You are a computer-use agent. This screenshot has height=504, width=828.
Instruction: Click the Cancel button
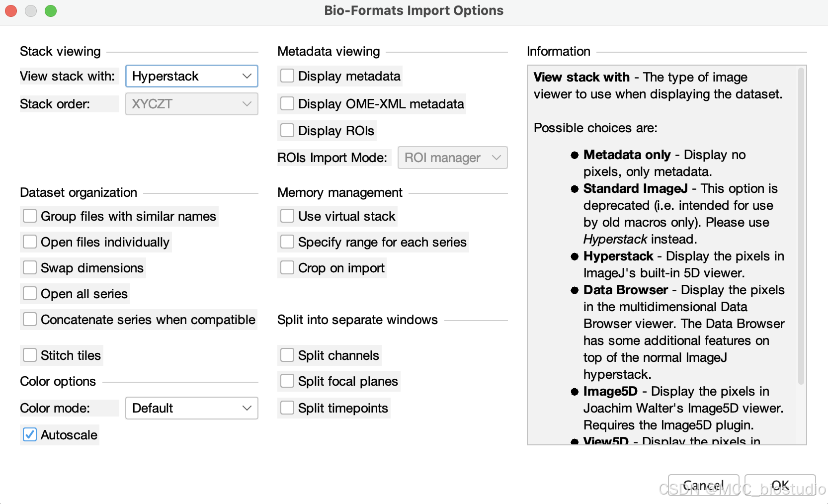coord(703,485)
